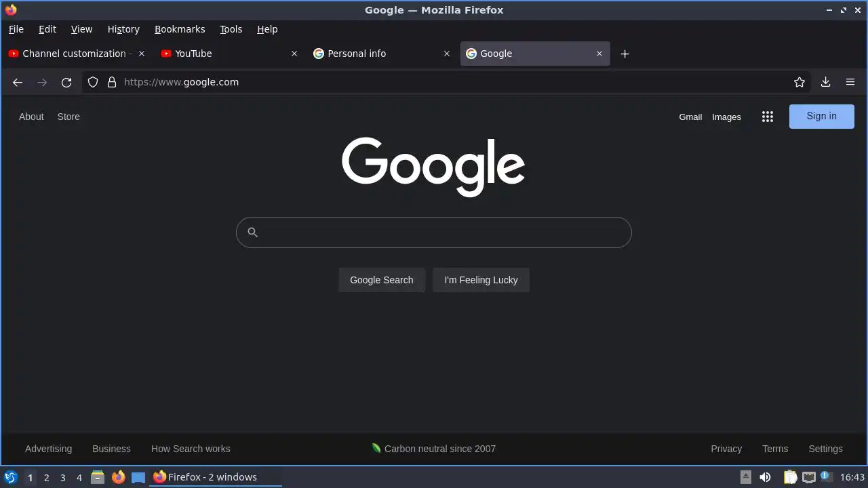Reload the current page
The image size is (868, 488).
click(x=66, y=82)
